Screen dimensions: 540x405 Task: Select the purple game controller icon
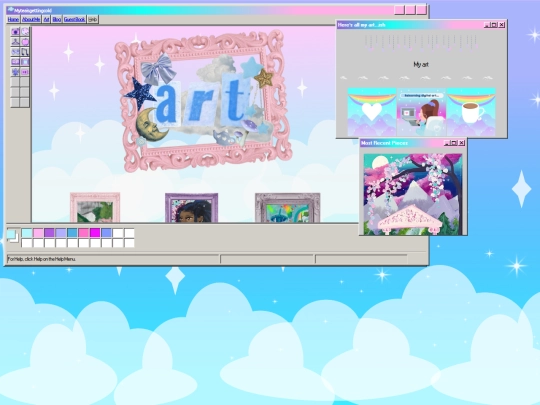[15, 62]
